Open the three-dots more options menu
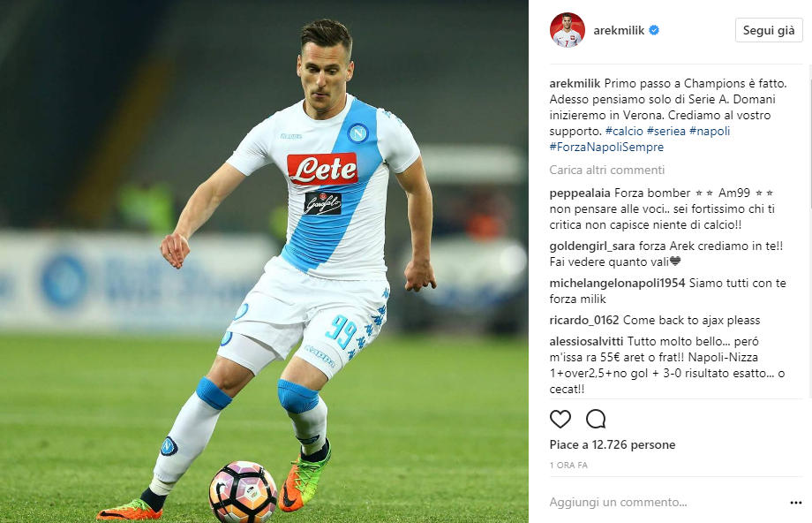Viewport: 812px width, 523px height. click(796, 503)
